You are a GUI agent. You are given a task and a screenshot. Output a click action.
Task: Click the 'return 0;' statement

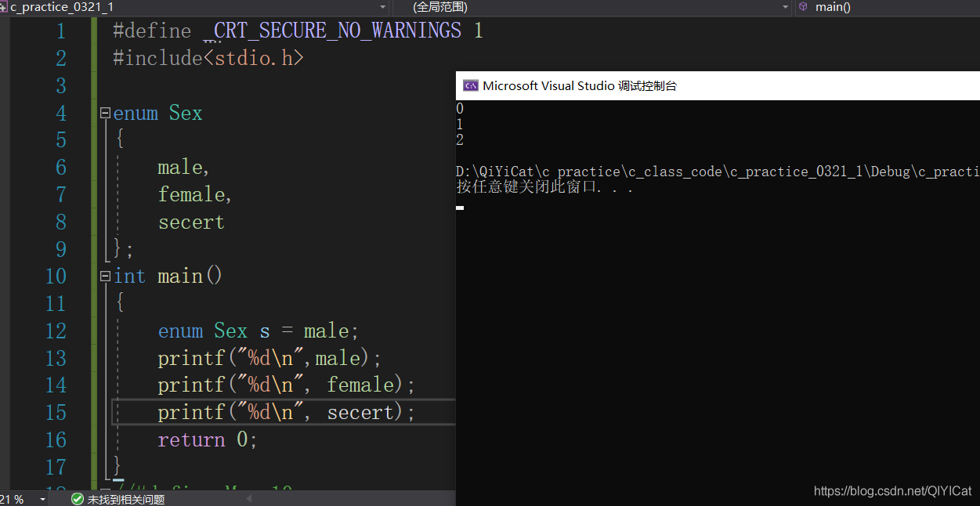pyautogui.click(x=208, y=440)
